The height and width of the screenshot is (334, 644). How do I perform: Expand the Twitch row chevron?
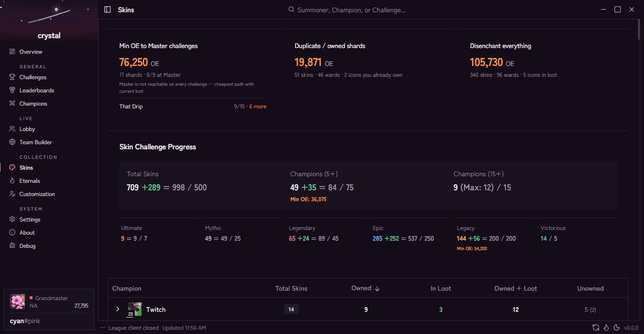tap(118, 310)
